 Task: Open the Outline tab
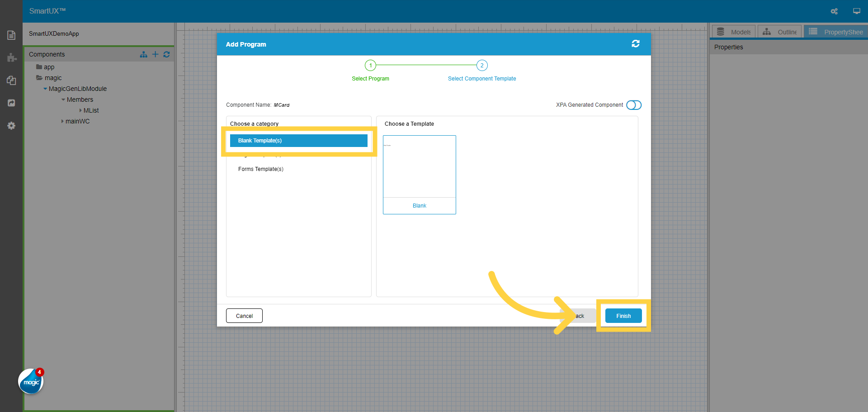pyautogui.click(x=779, y=31)
